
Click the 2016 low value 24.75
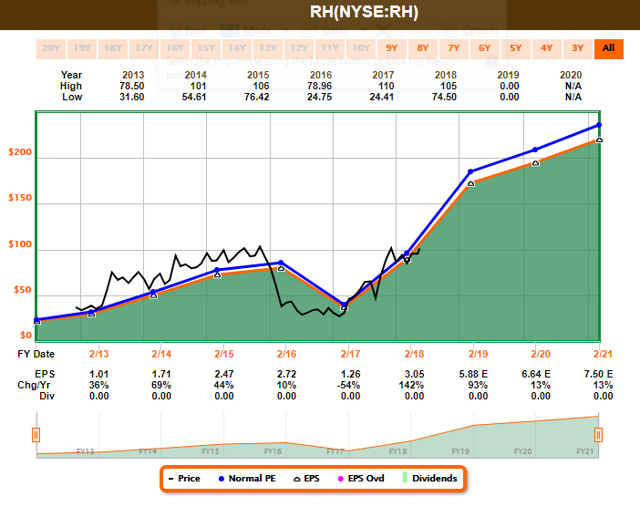point(320,97)
